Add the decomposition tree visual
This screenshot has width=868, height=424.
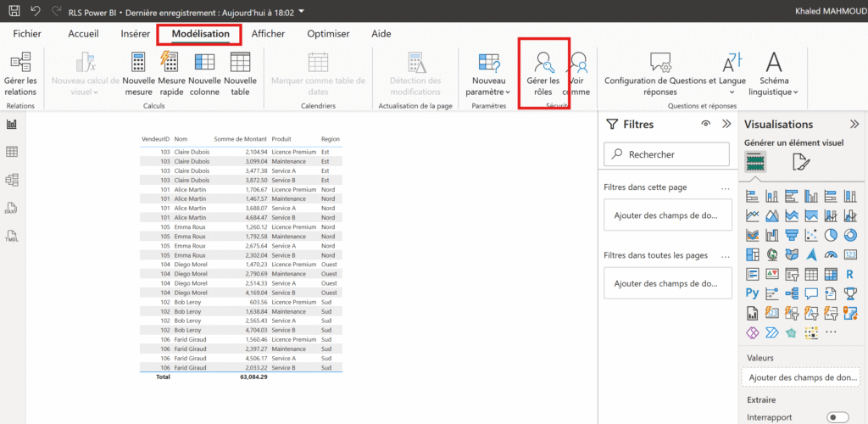[792, 293]
